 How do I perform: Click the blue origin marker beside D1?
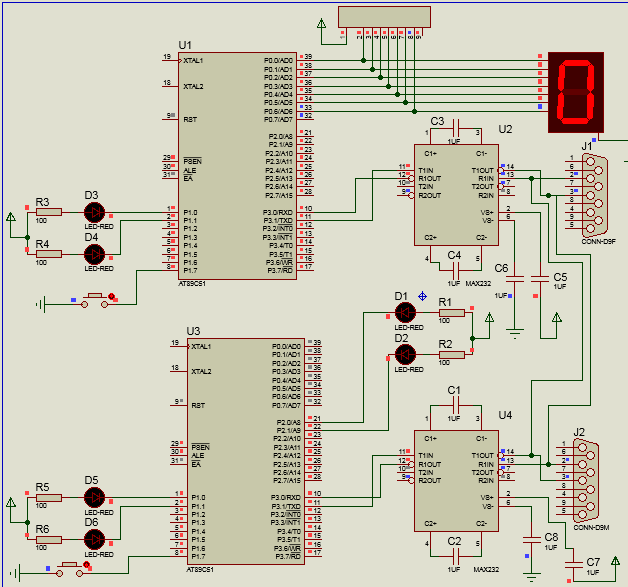pos(423,296)
